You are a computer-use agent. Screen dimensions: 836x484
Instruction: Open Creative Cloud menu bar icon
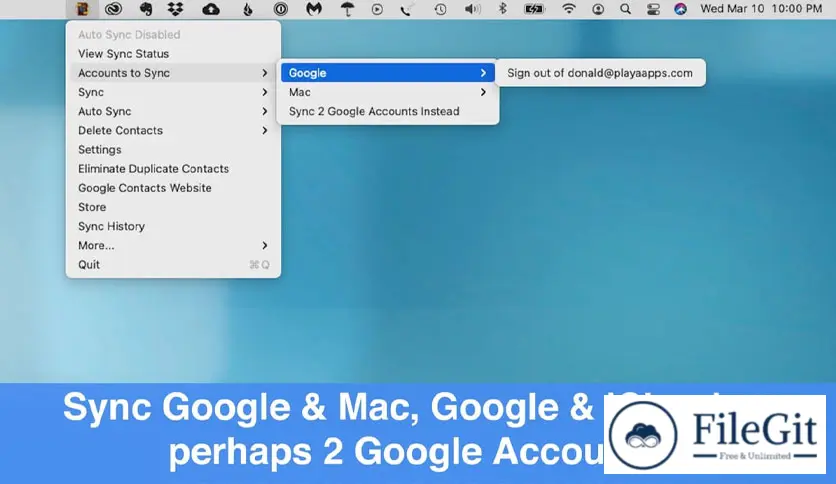click(113, 9)
